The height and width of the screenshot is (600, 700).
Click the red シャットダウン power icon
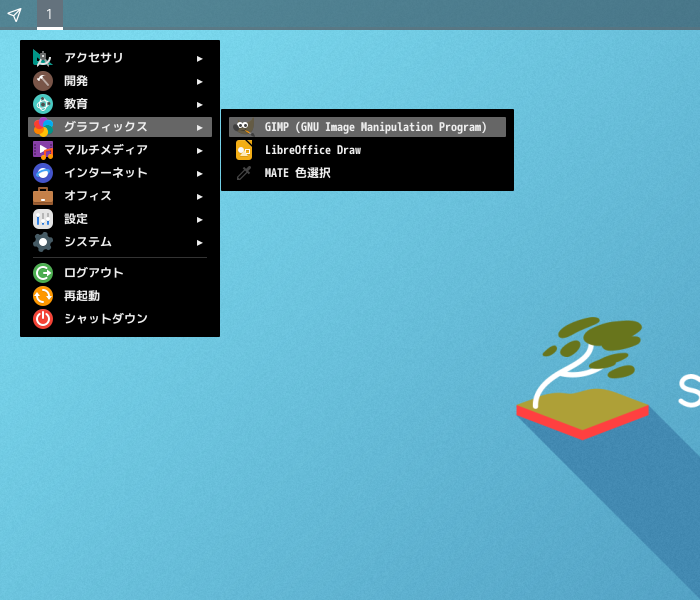(43, 319)
